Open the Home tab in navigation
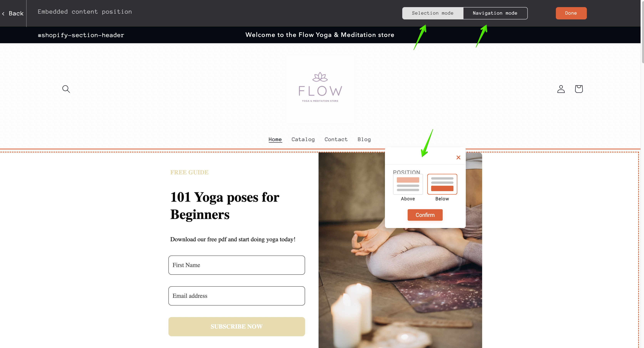The height and width of the screenshot is (348, 644). tap(275, 139)
